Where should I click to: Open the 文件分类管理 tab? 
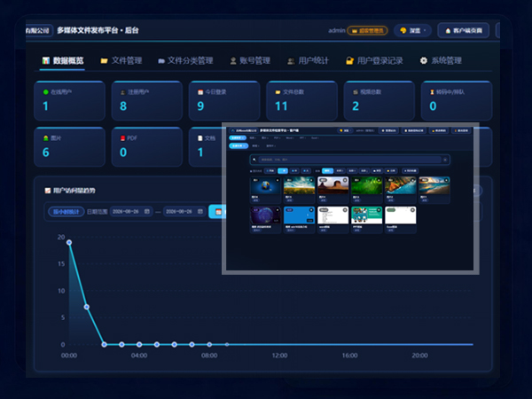tap(185, 60)
